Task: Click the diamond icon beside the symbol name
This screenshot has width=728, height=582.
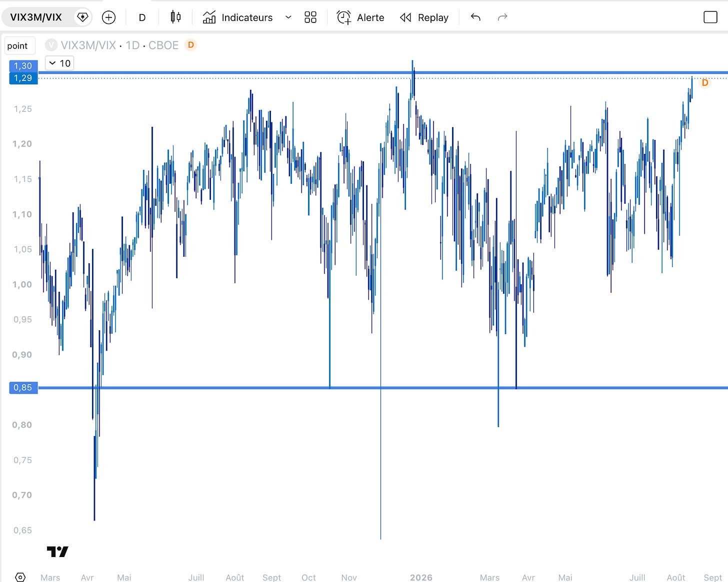Action: pos(82,17)
